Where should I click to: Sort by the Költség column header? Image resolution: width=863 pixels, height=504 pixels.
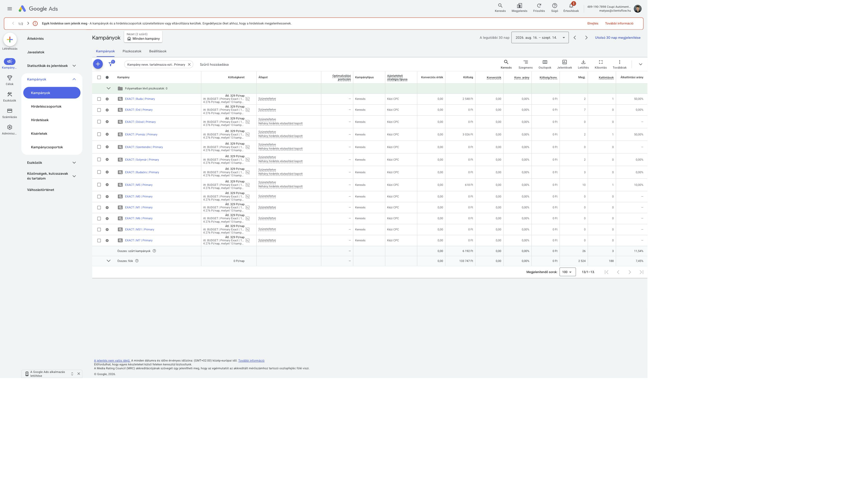[x=468, y=77]
